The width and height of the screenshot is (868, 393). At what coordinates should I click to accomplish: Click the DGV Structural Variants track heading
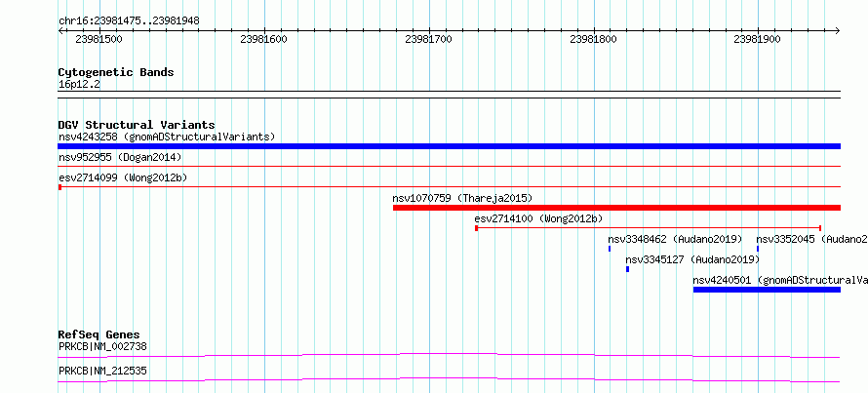point(137,125)
